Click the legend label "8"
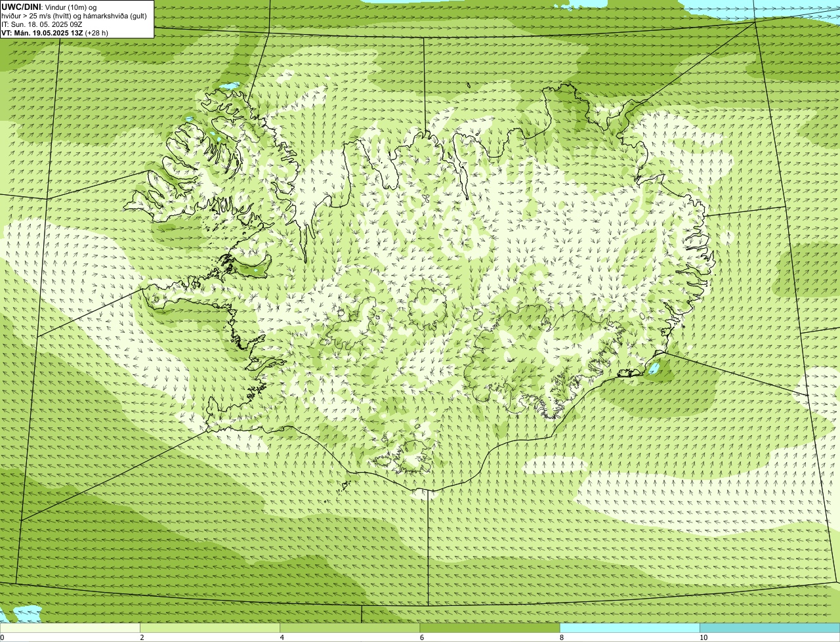Viewport: 840px width, 642px height. (562, 637)
